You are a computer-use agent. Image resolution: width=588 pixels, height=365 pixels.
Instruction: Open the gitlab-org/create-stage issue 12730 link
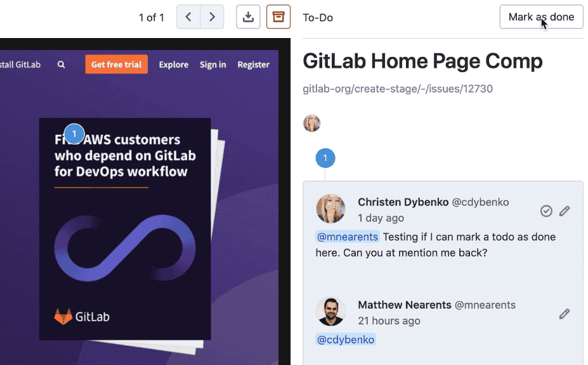coord(398,89)
